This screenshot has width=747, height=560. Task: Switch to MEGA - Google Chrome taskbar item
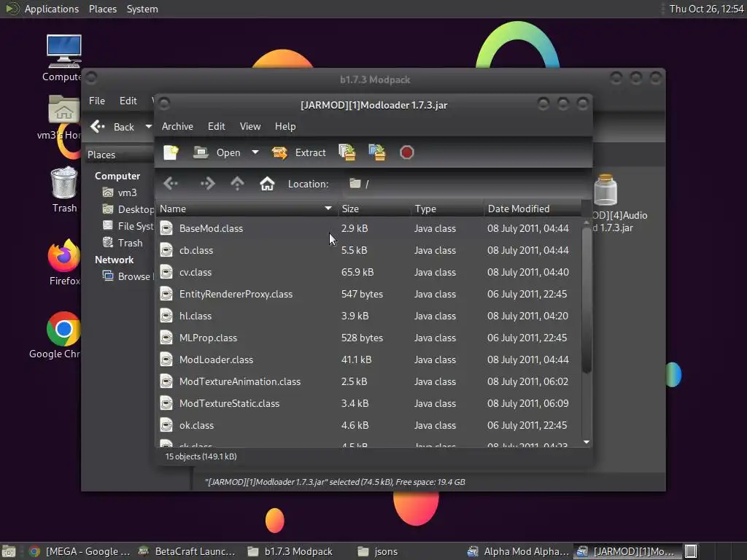pos(79,551)
